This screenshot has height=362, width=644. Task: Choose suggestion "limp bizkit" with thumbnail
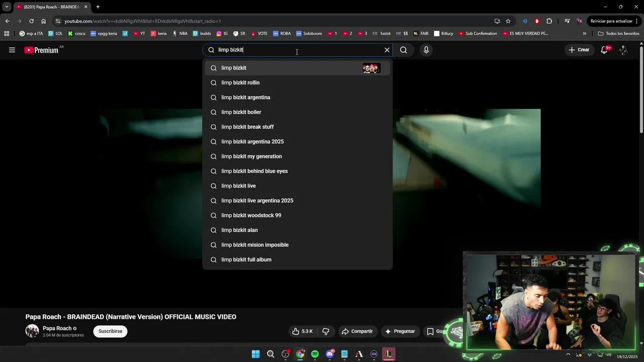click(297, 68)
